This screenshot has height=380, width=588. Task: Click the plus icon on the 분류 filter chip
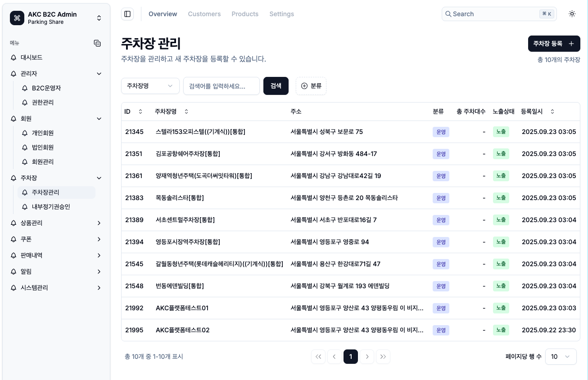click(305, 86)
